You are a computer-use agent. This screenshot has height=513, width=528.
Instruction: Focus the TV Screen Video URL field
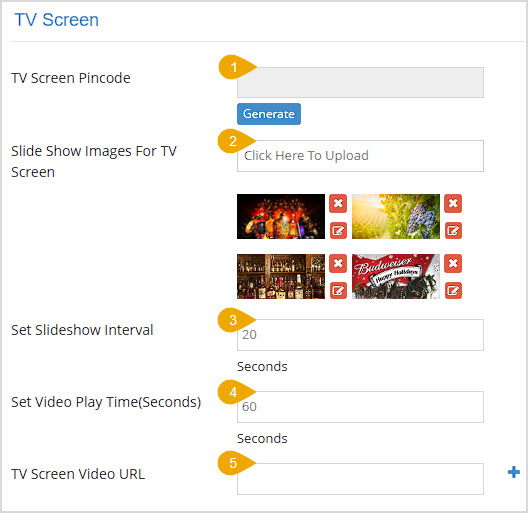(x=360, y=479)
